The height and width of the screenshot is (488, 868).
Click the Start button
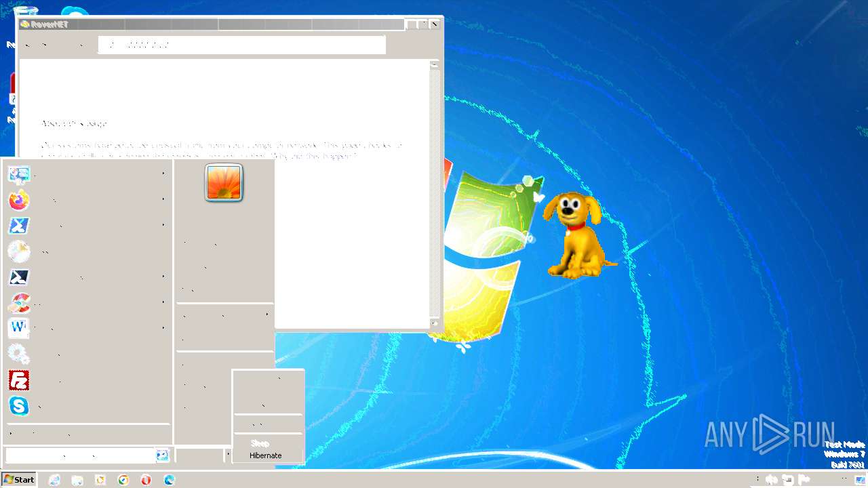click(x=19, y=479)
